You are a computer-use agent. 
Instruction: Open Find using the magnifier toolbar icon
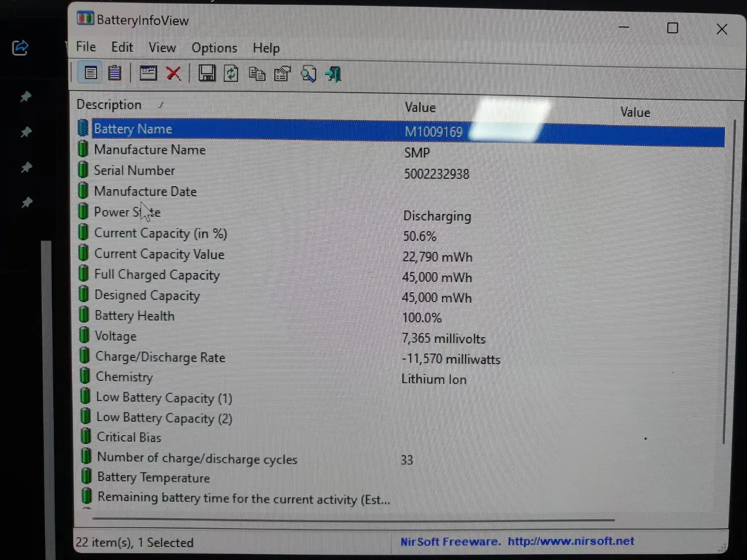tap(308, 74)
